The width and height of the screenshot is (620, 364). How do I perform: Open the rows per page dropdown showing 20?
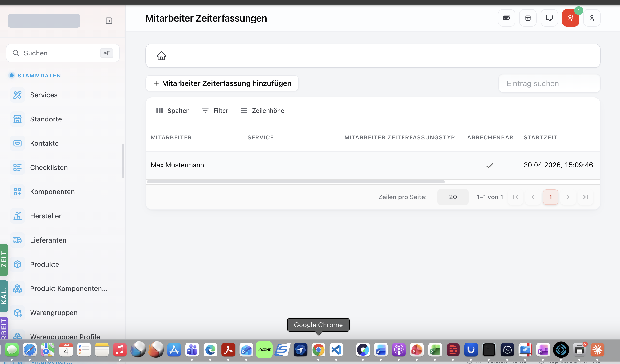click(453, 197)
